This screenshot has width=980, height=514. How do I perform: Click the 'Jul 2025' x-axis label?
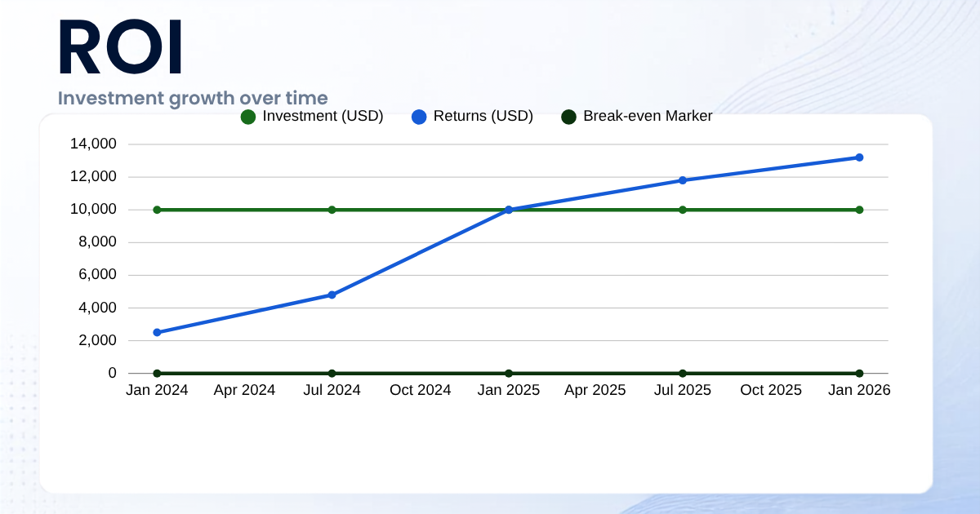683,390
